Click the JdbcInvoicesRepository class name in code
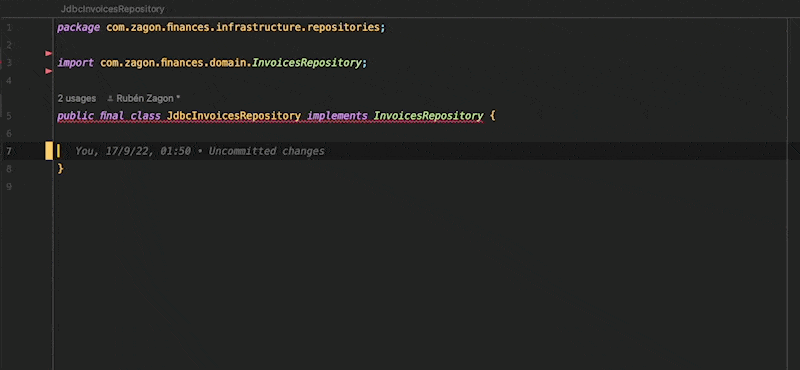800x370 pixels. tap(234, 116)
